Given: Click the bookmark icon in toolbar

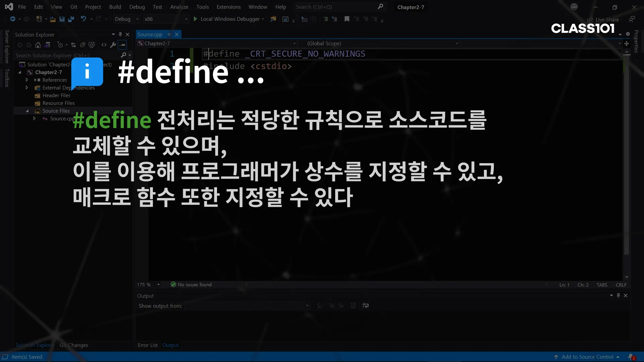Looking at the screenshot, I should coord(347,19).
